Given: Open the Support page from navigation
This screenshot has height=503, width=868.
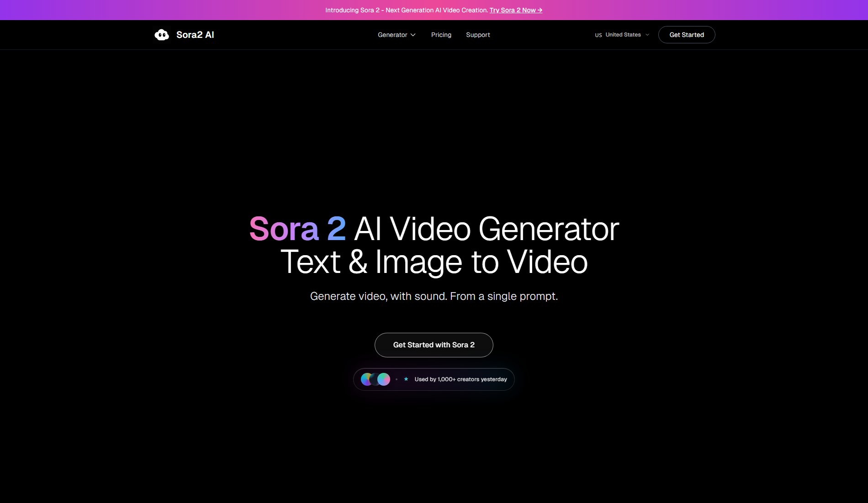Looking at the screenshot, I should click(x=478, y=35).
